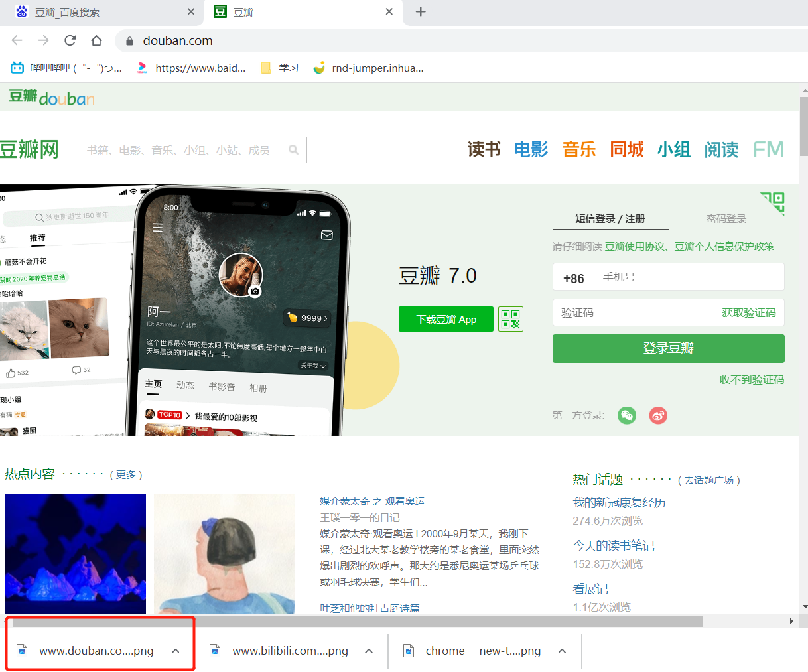The height and width of the screenshot is (672, 808).
Task: Open 王璞一零一的日记 author link
Action: point(360,517)
